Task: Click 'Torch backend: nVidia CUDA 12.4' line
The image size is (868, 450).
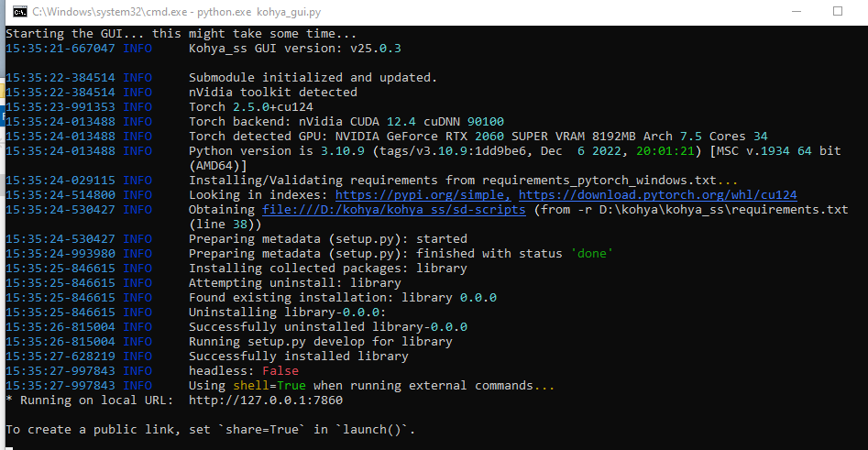Action: click(x=346, y=122)
